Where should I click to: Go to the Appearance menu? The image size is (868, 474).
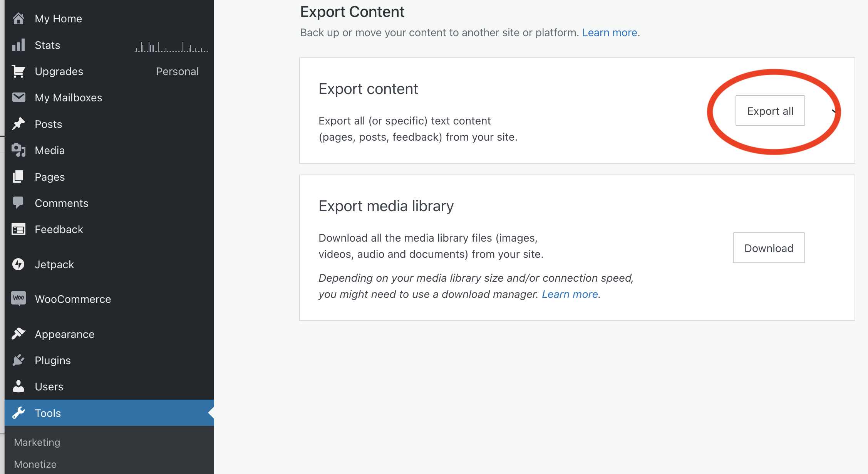(x=109, y=334)
